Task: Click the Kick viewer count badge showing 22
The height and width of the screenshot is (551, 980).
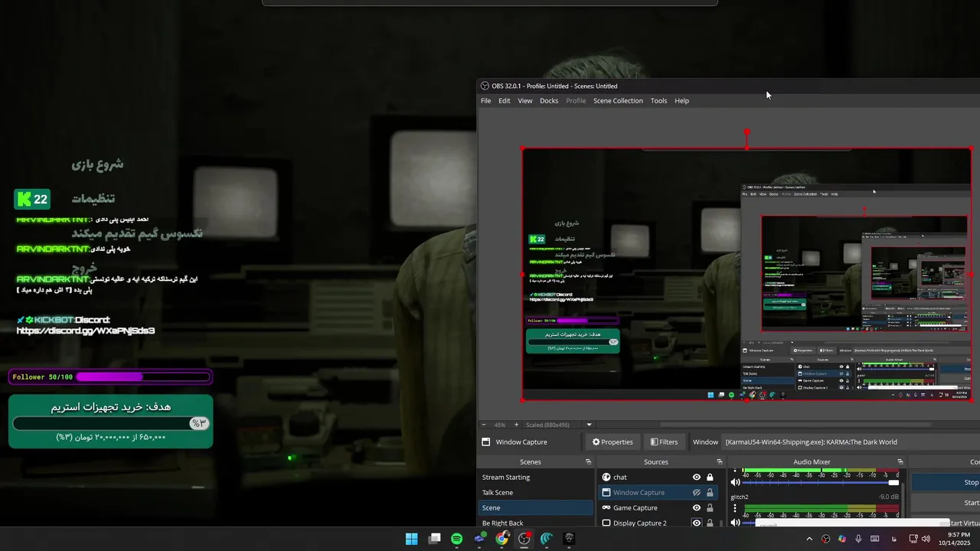Action: pyautogui.click(x=32, y=200)
